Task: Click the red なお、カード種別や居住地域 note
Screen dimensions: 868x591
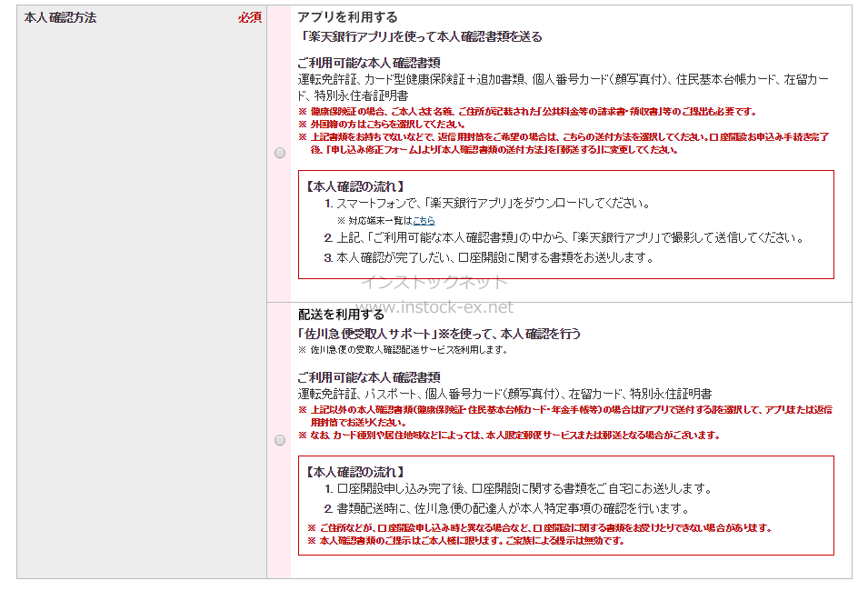Action: (509, 436)
